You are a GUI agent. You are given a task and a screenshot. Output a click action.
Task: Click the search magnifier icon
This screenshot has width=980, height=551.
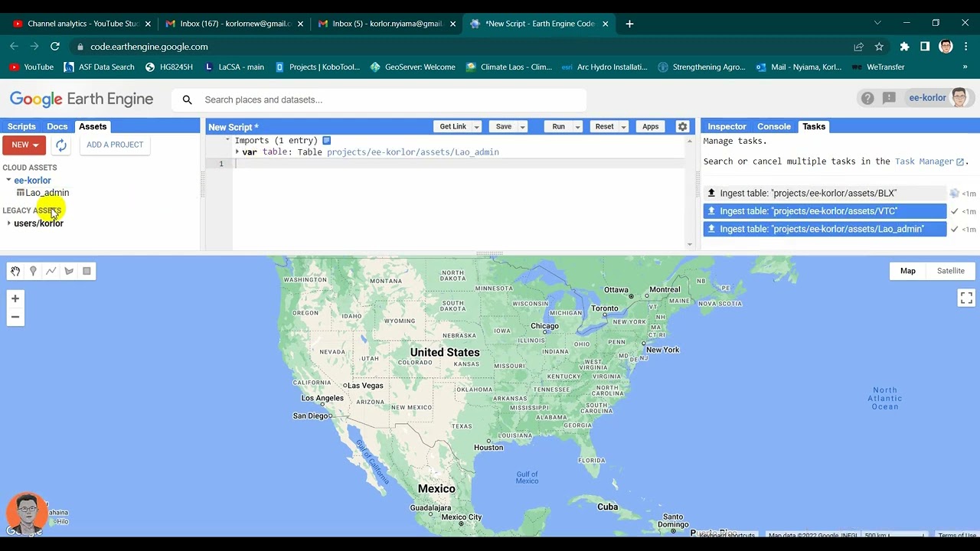[187, 99]
